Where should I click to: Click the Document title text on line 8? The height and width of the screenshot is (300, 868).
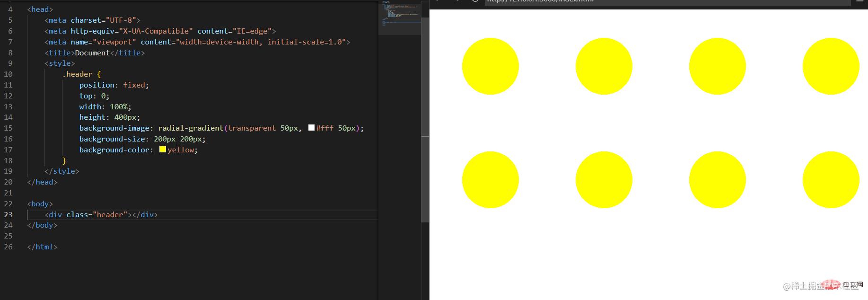(x=92, y=53)
